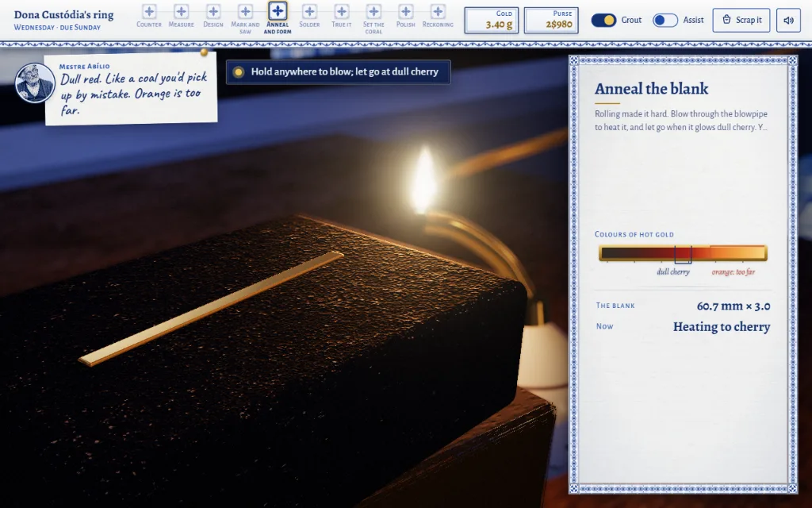This screenshot has height=508, width=812.
Task: Click the Purse 2$980 readout
Action: (551, 20)
